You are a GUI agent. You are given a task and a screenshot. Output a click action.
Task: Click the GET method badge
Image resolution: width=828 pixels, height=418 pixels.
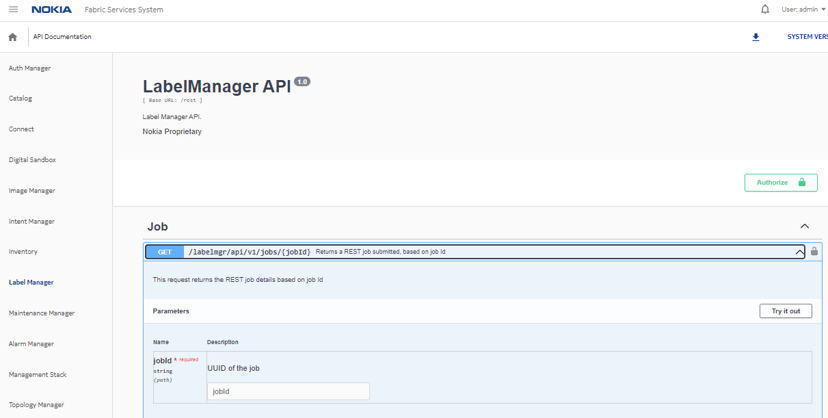point(165,252)
